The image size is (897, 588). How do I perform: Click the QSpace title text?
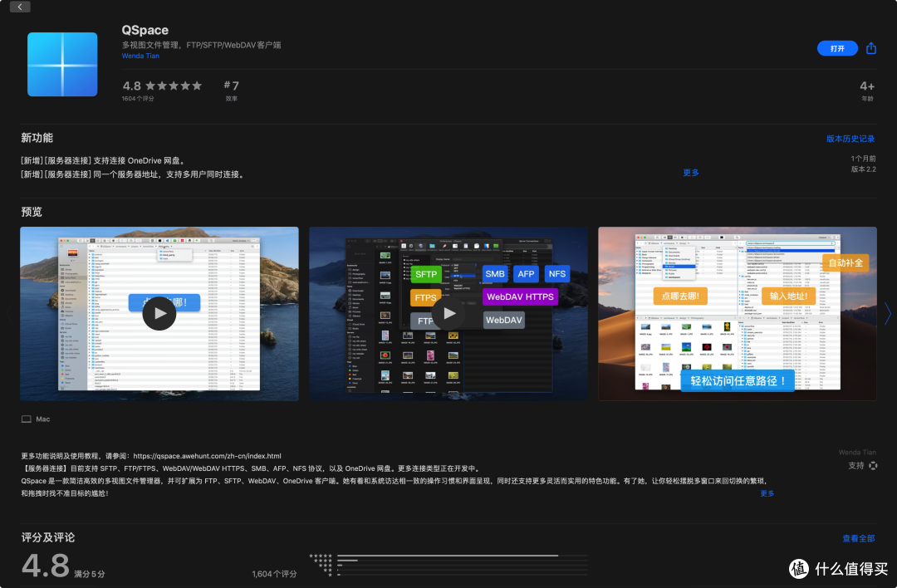145,31
